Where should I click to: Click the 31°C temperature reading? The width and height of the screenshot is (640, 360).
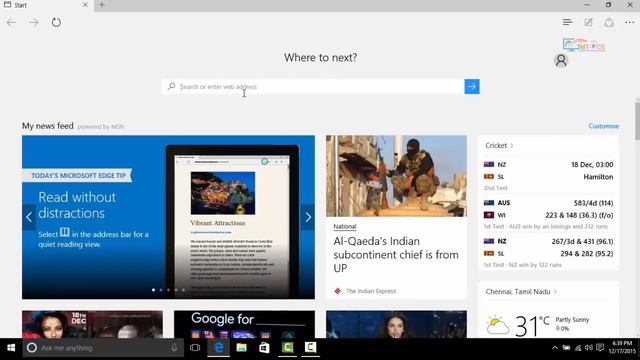pos(532,326)
